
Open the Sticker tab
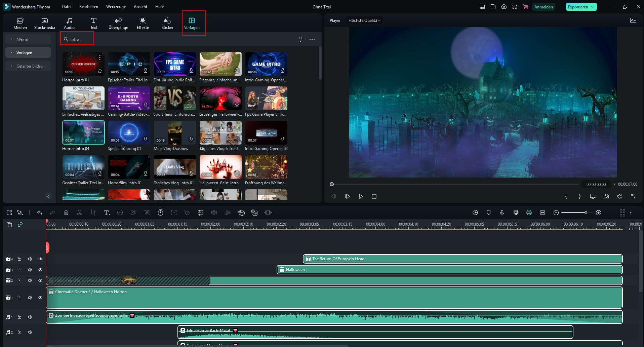167,24
